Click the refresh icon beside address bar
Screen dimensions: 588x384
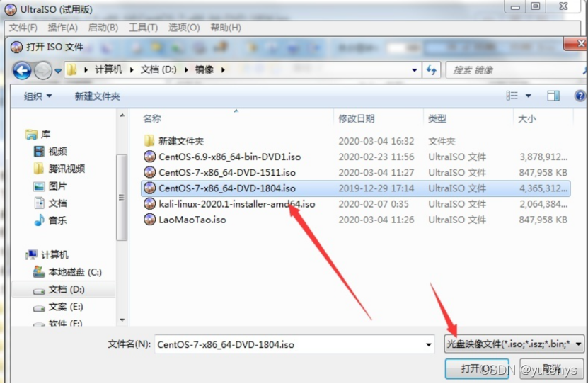(x=431, y=70)
